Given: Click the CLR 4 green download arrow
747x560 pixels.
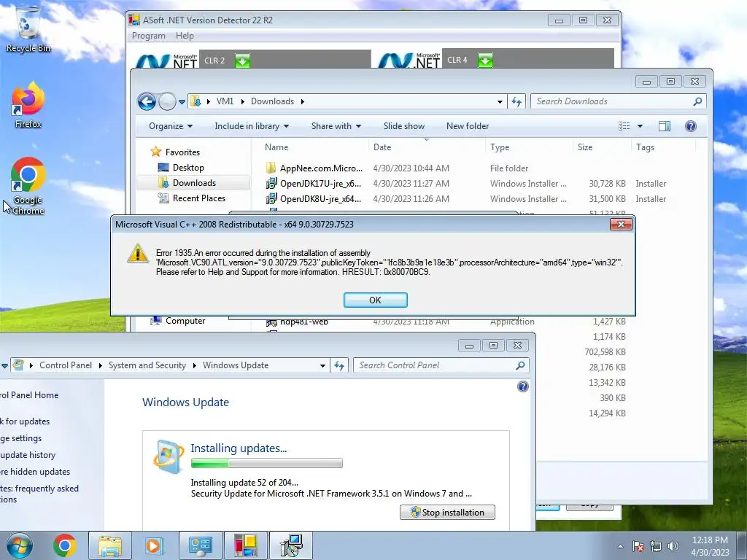Looking at the screenshot, I should point(485,60).
